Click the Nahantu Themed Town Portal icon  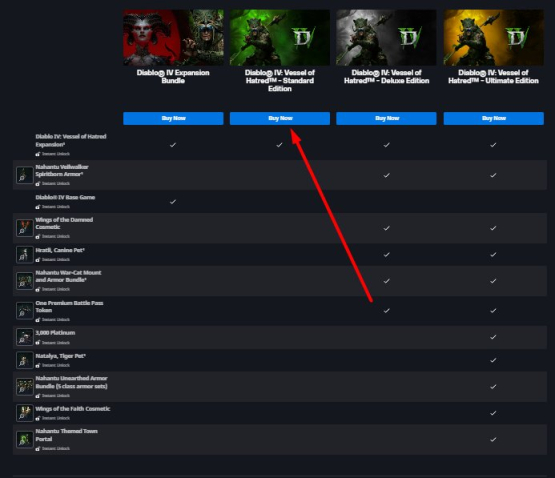point(24,439)
